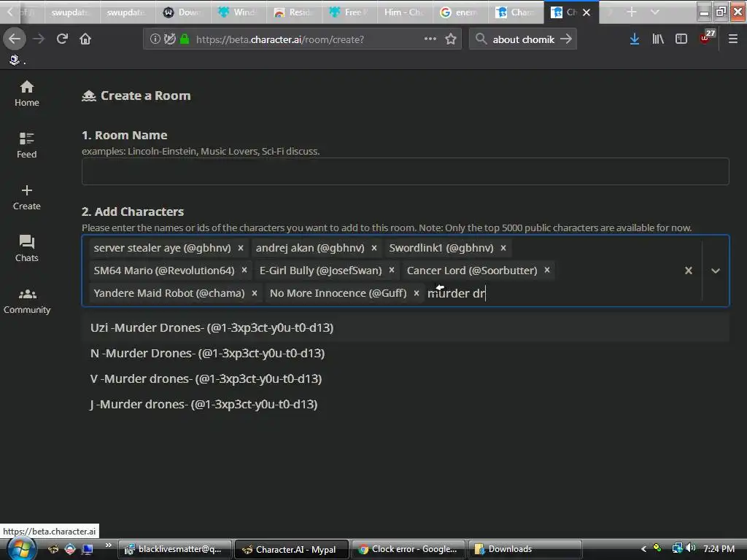The width and height of the screenshot is (747, 560).
Task: Select N -Murder Drones- option
Action: 405,354
